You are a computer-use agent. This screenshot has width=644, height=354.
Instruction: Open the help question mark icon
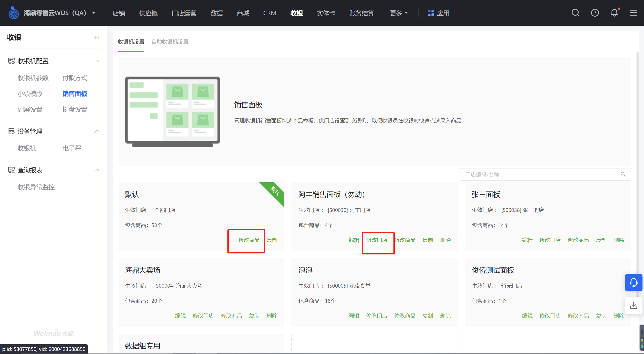tap(595, 13)
